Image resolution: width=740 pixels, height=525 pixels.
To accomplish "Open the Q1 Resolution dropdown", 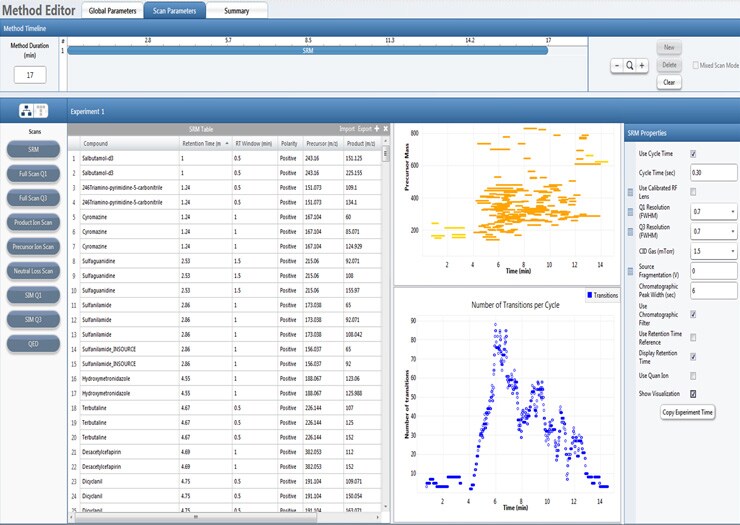I will click(732, 212).
